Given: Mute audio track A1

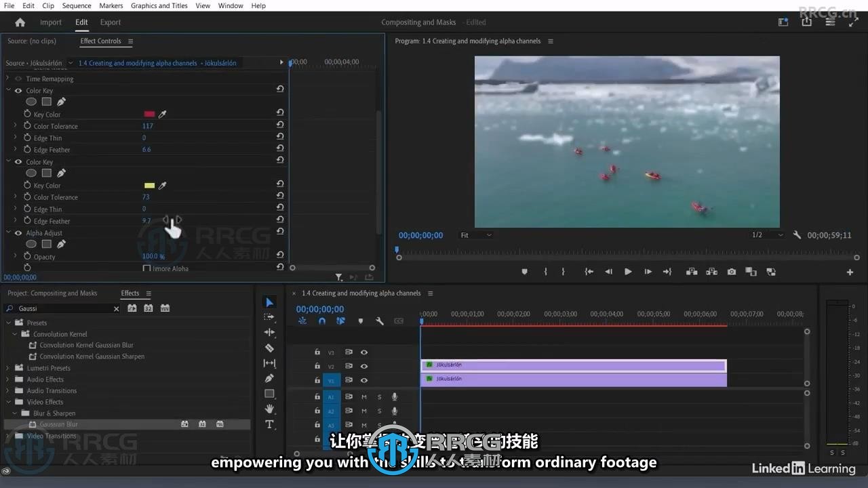Looking at the screenshot, I should pos(364,397).
